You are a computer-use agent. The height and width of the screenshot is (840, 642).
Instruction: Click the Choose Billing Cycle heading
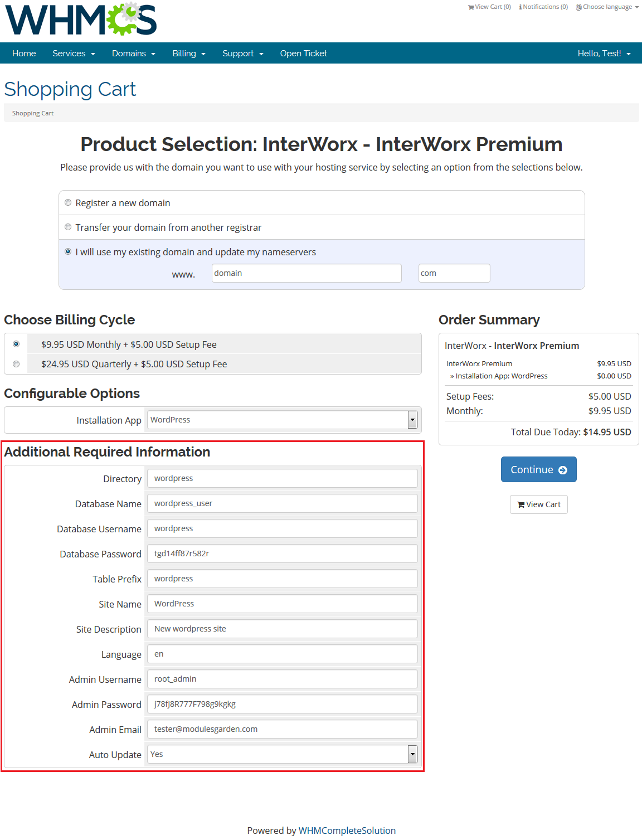tap(70, 320)
